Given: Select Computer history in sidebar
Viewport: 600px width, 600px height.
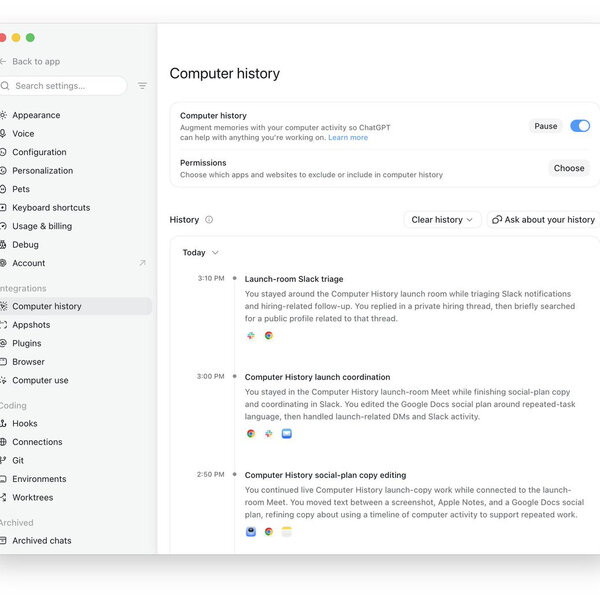Looking at the screenshot, I should point(76,306).
